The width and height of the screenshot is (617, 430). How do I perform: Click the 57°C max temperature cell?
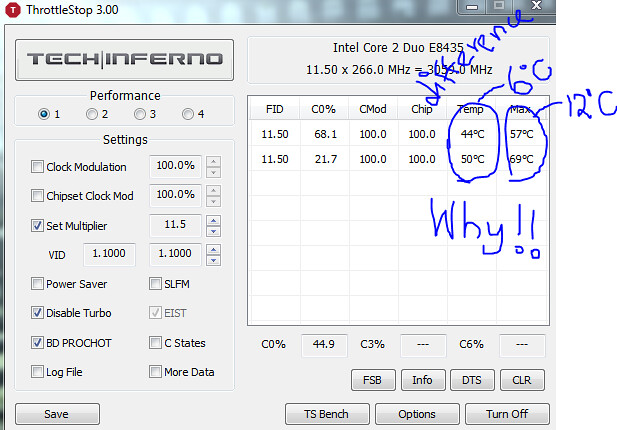[x=521, y=135]
